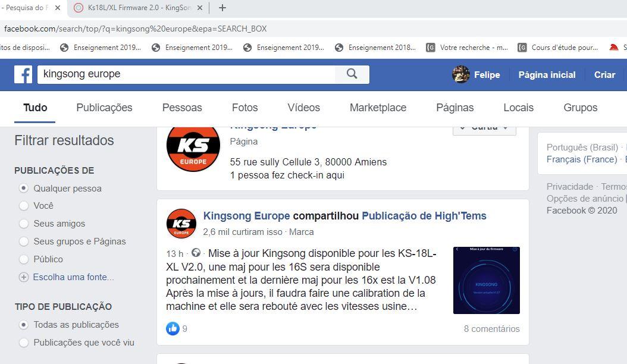Screen dimensions: 627x364
Task: Open Felipe's profile picture
Action: [x=460, y=74]
